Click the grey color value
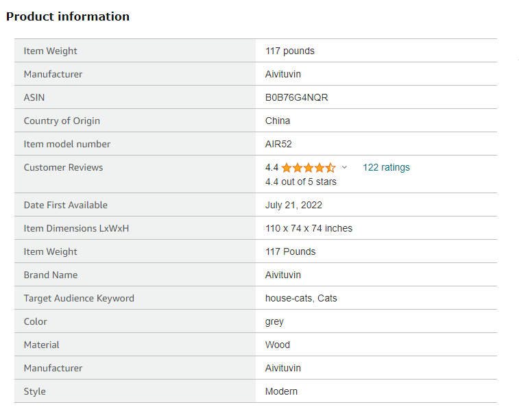This screenshot has width=519, height=420. [x=274, y=321]
